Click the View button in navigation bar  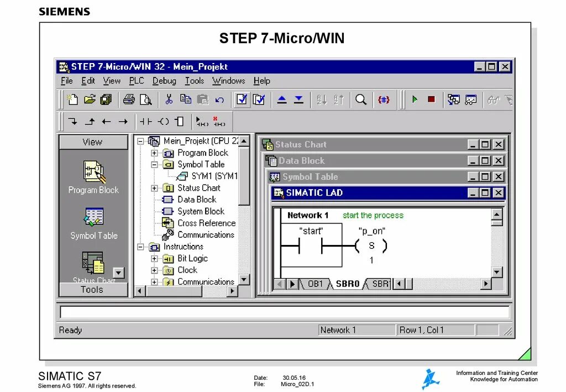93,142
